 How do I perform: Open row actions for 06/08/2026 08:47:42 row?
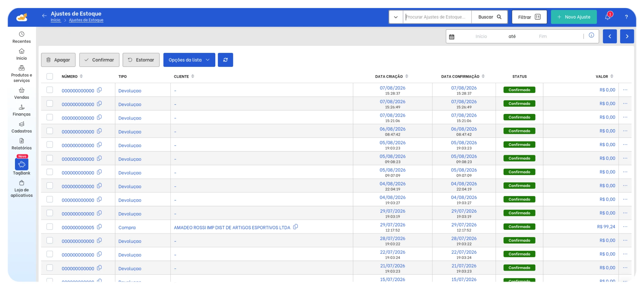(x=625, y=131)
